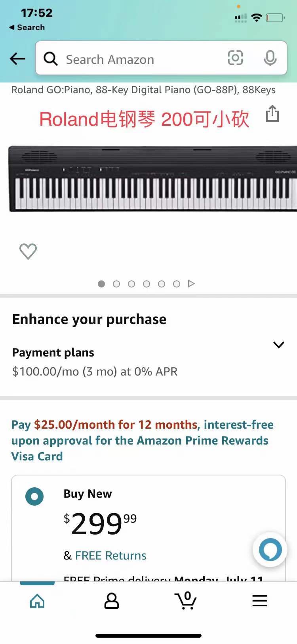The image size is (297, 644).
Task: Open FREE Returns link
Action: 110,556
